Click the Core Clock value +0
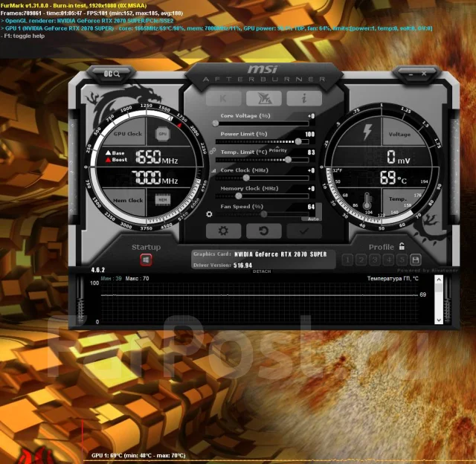This screenshot has width=476, height=464. click(311, 170)
